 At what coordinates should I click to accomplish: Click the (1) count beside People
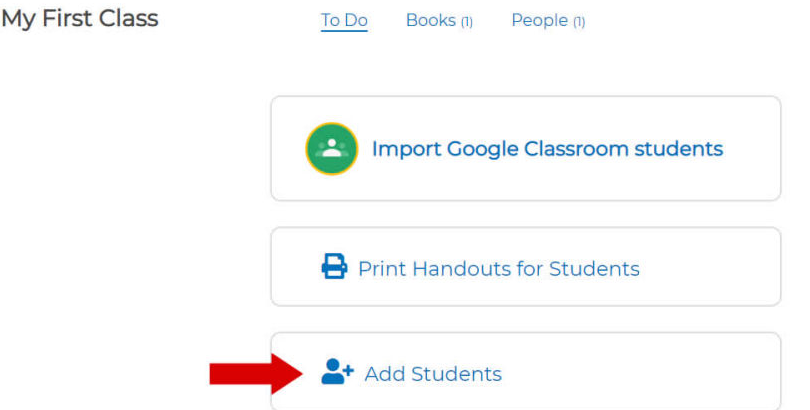click(578, 21)
